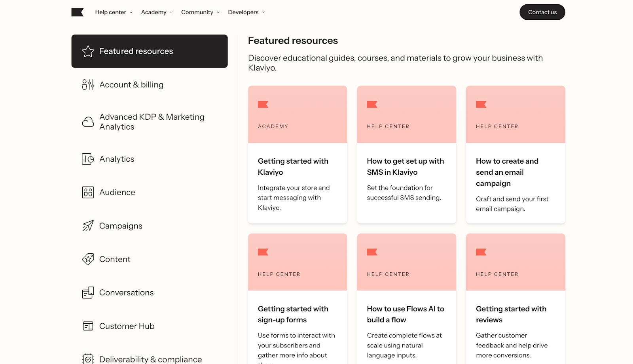Click 'Create complete flows at scale' description
The width and height of the screenshot is (633, 364).
(x=404, y=345)
